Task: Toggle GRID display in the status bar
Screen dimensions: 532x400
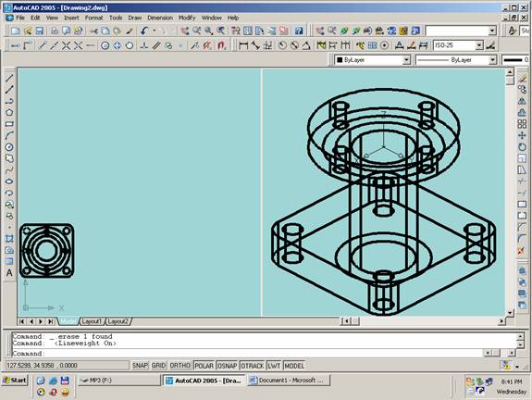Action: click(x=158, y=366)
